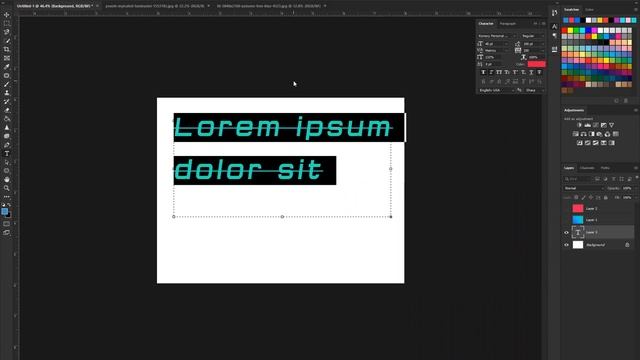
Task: Open the kerning Metrics dropdown
Action: [x=496, y=51]
